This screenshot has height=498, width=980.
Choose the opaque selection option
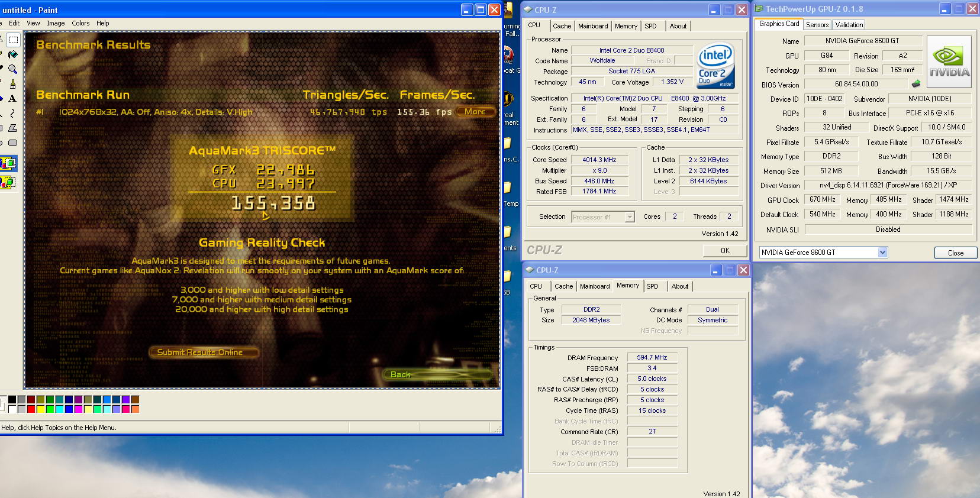[x=8, y=163]
